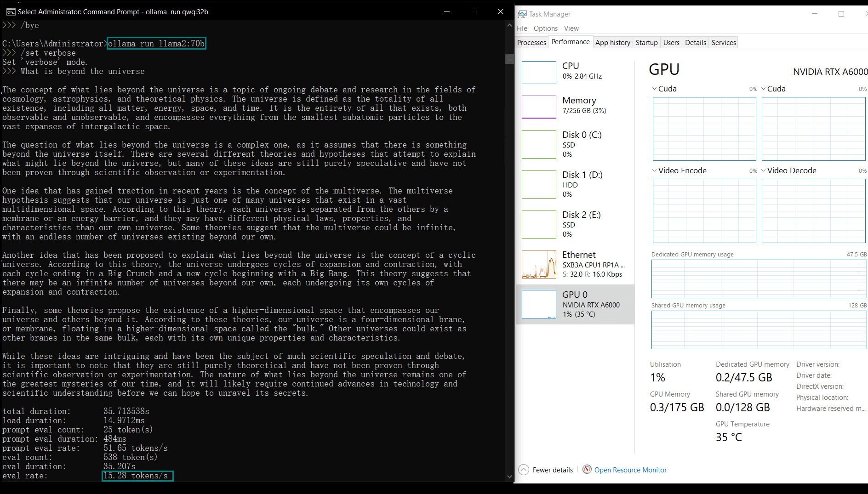The image size is (868, 494).
Task: Click the '0.0/128 GB' shared GPU memory value
Action: pyautogui.click(x=742, y=407)
